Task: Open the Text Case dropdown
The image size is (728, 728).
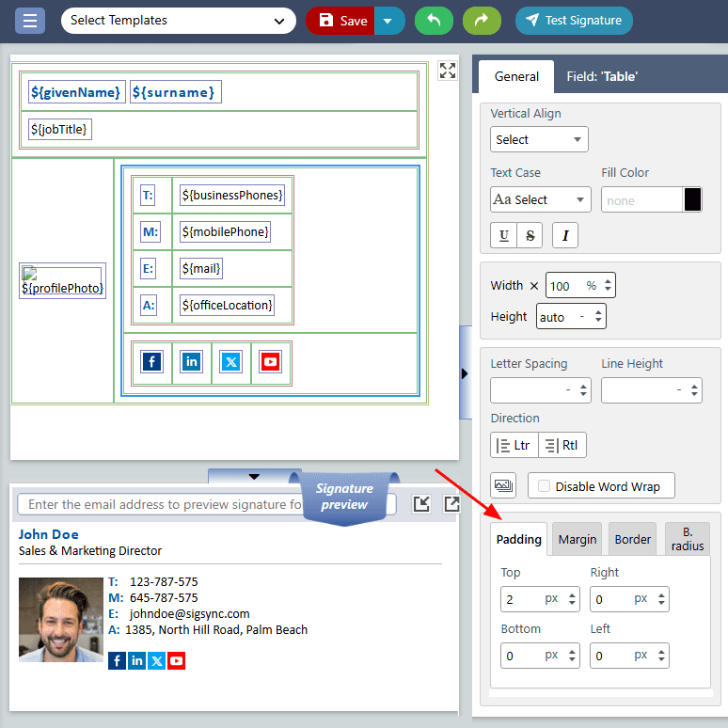Action: pos(540,199)
